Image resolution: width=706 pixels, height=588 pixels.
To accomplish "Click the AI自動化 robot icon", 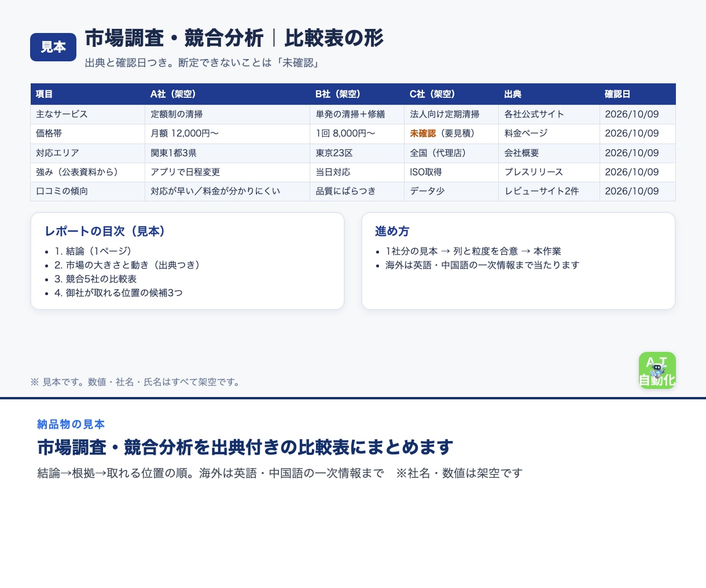I will pyautogui.click(x=657, y=370).
